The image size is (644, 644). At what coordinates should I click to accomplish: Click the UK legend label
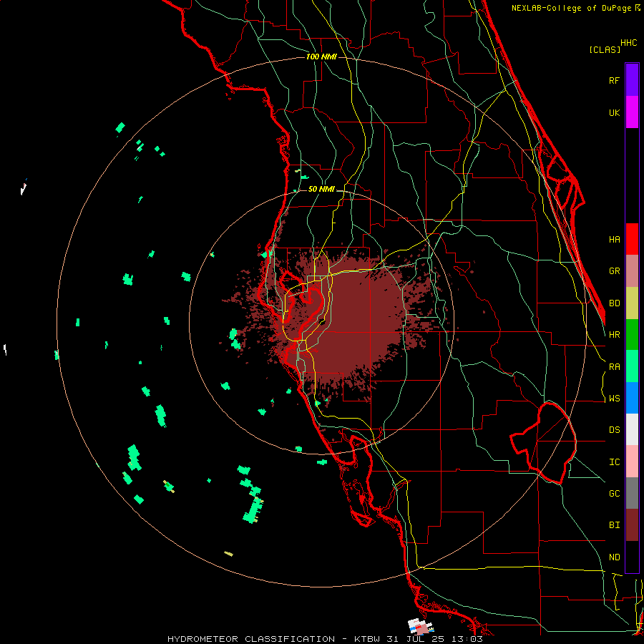[614, 112]
